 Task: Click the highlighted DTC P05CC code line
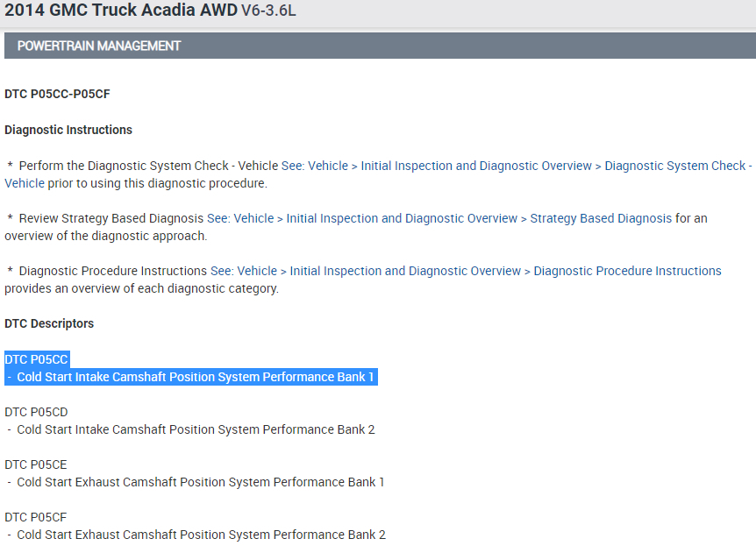coord(36,359)
